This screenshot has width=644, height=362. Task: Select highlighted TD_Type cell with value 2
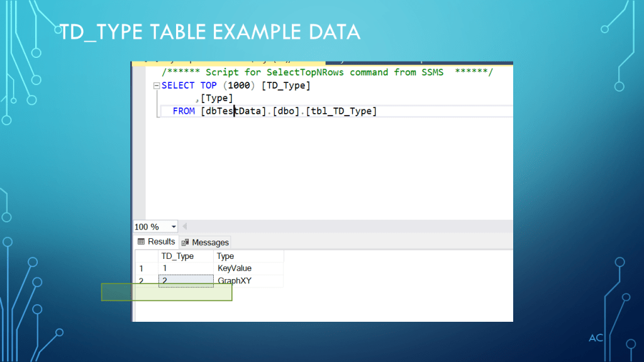coord(186,280)
